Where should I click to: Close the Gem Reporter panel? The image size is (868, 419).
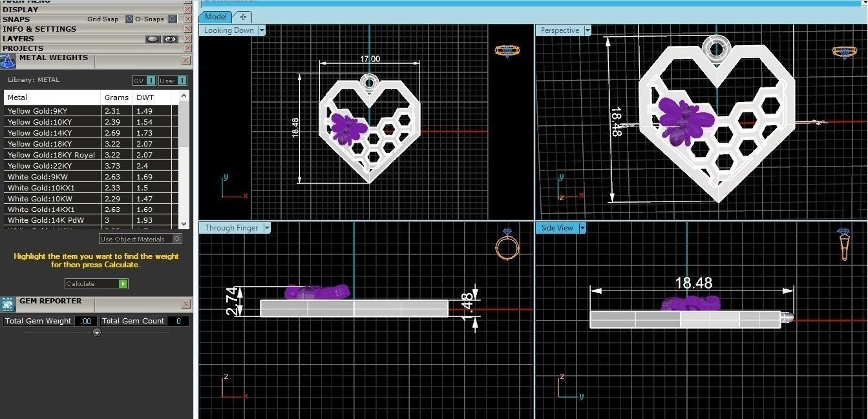[x=186, y=304]
